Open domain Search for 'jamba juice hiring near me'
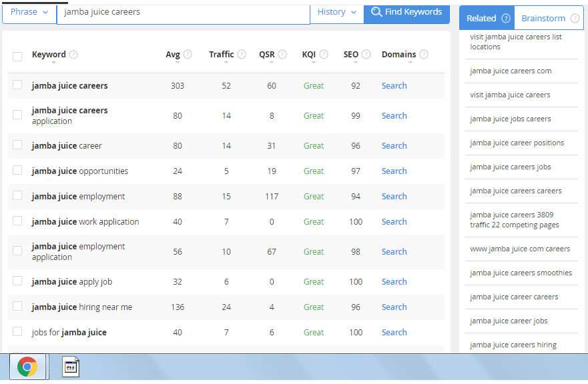The width and height of the screenshot is (588, 384). 394,307
